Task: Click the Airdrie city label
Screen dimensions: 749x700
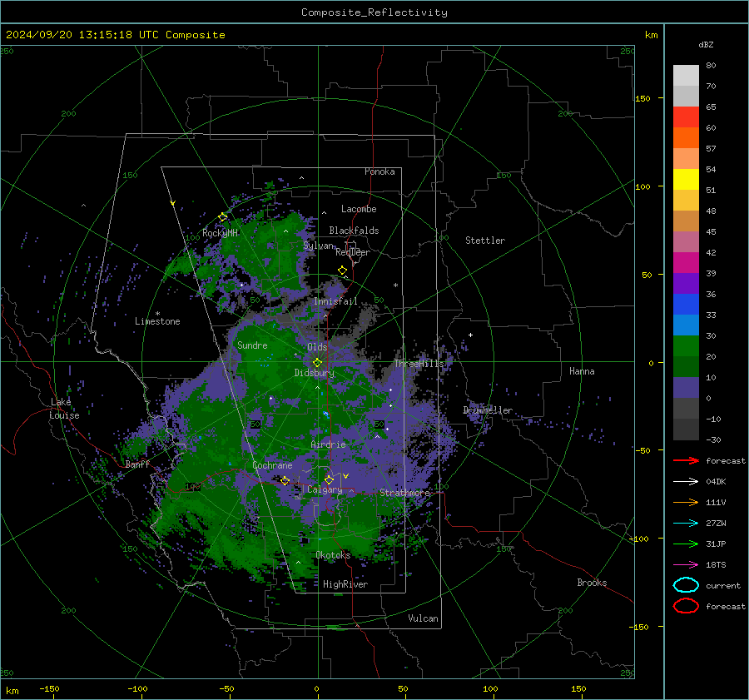Action: (328, 444)
